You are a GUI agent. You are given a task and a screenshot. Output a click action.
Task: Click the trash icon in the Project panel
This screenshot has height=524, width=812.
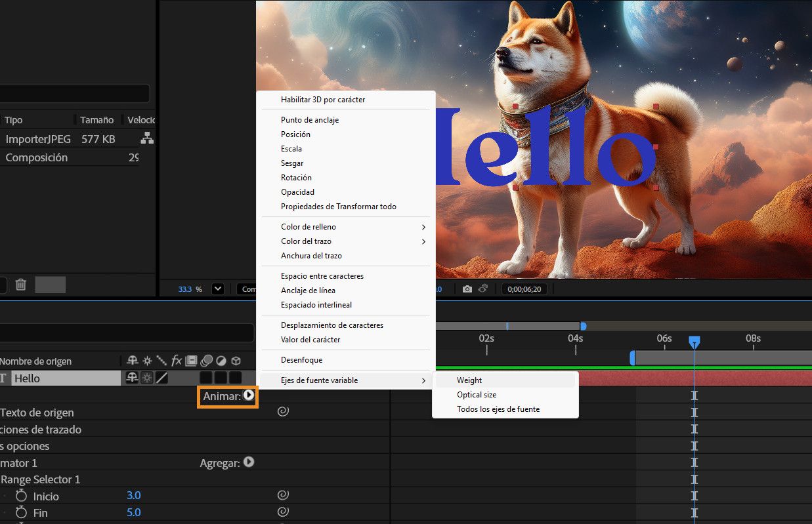pyautogui.click(x=21, y=285)
